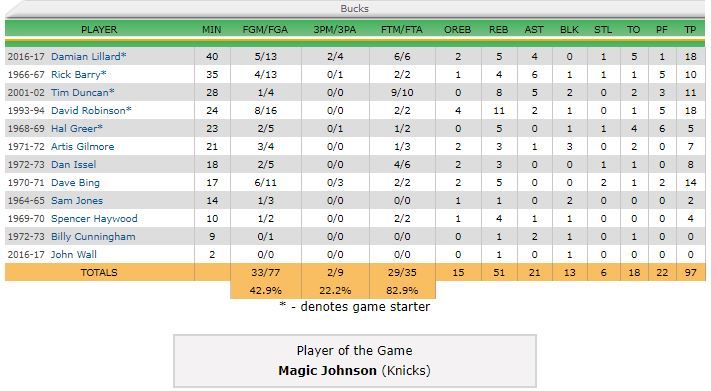Image resolution: width=711 pixels, height=391 pixels.
Task: Select the REB column header
Action: (x=498, y=30)
